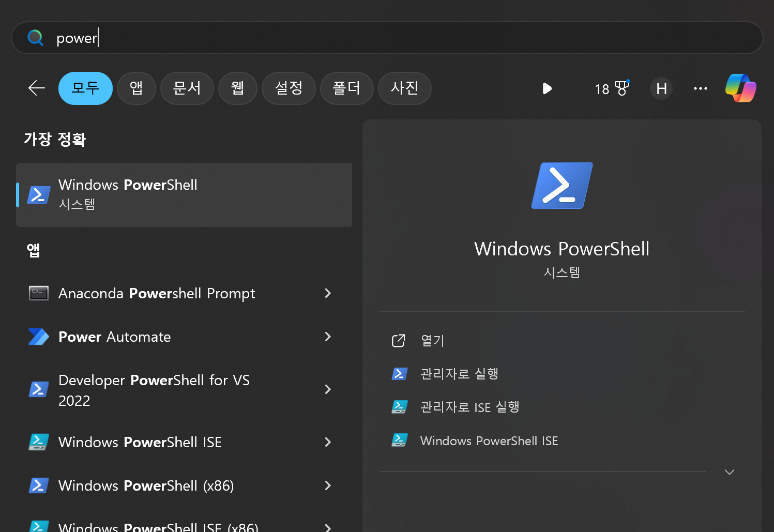Click the Developer PowerShell for VS icon

39,389
